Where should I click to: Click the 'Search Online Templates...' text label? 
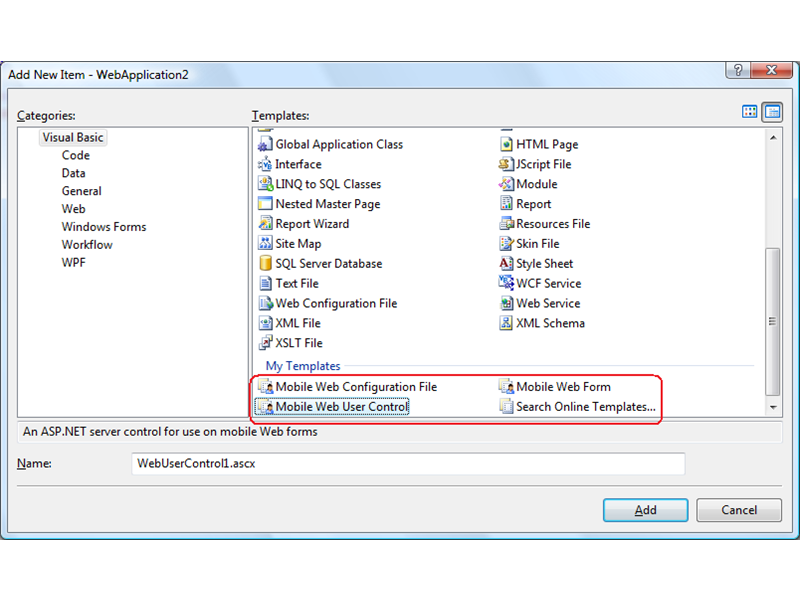(586, 407)
